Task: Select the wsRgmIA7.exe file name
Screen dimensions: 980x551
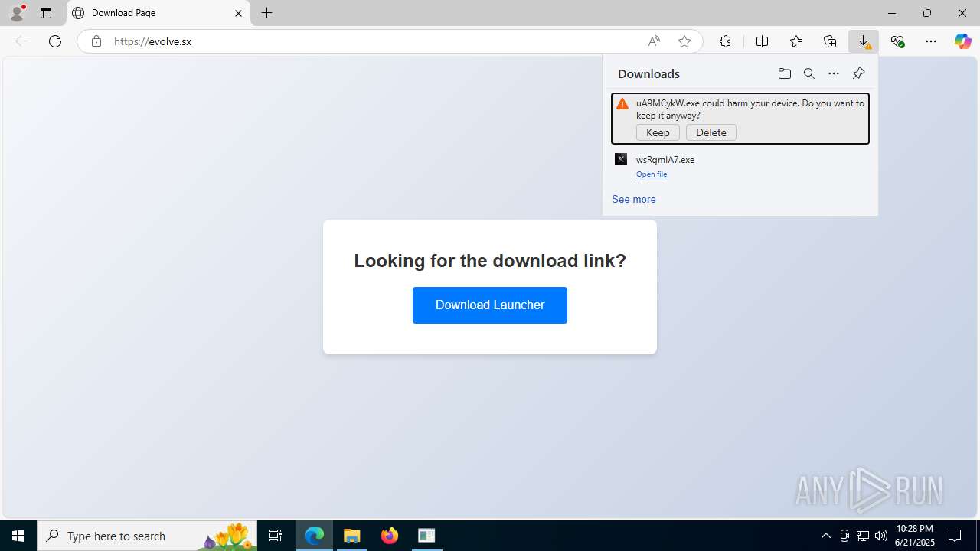Action: click(665, 160)
